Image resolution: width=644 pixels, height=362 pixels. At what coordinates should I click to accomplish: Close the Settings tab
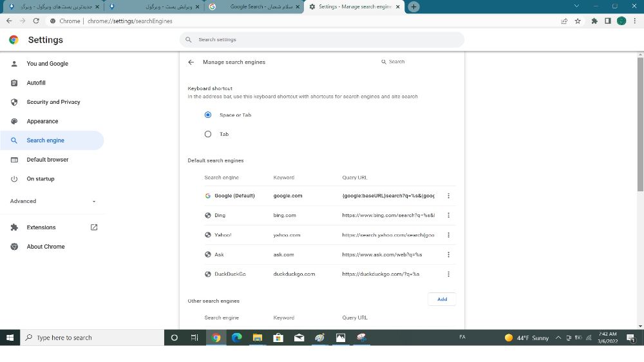coord(397,6)
